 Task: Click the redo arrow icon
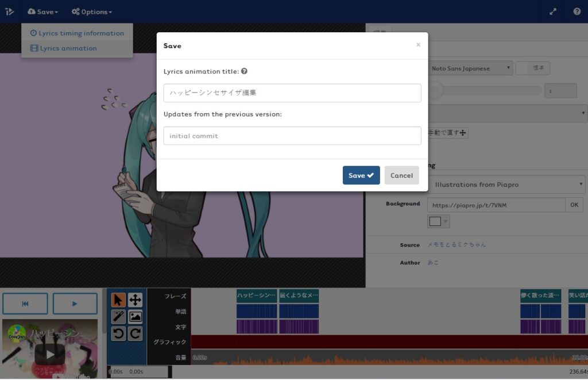pyautogui.click(x=136, y=333)
